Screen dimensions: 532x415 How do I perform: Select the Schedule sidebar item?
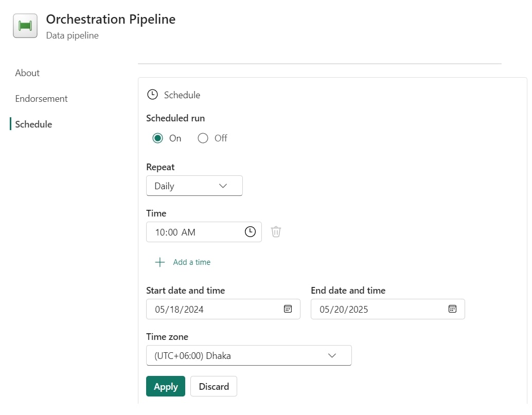[33, 124]
